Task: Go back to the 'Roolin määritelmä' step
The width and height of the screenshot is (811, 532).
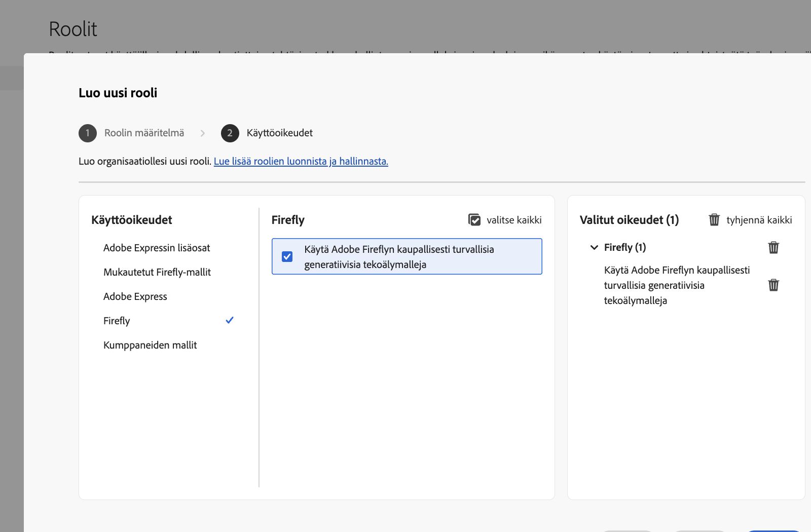Action: tap(144, 133)
